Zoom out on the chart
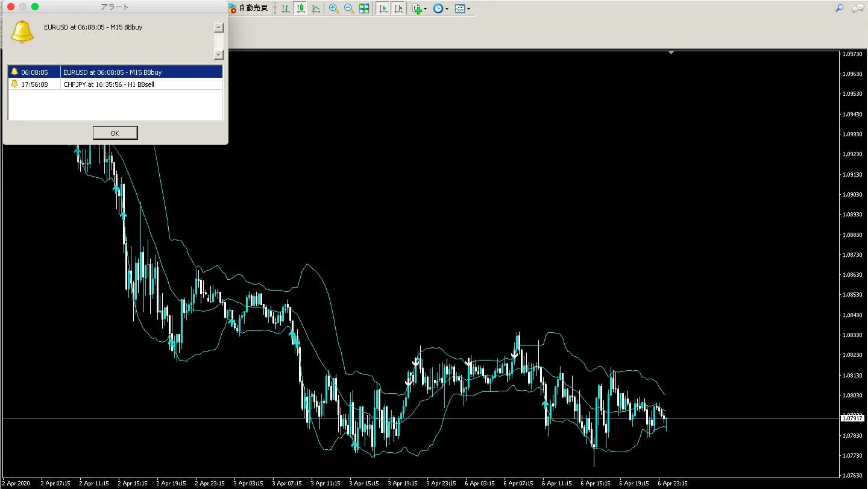This screenshot has width=868, height=489. 348,8
